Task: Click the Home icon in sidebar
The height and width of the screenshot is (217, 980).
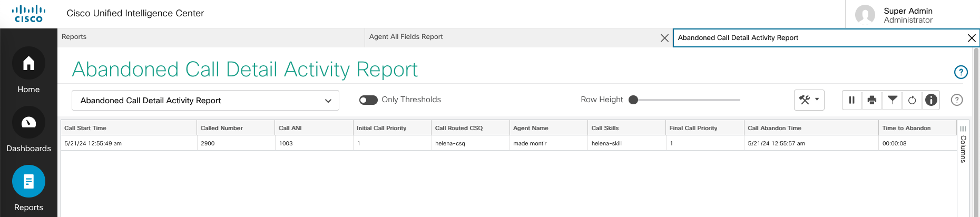Action: click(28, 64)
